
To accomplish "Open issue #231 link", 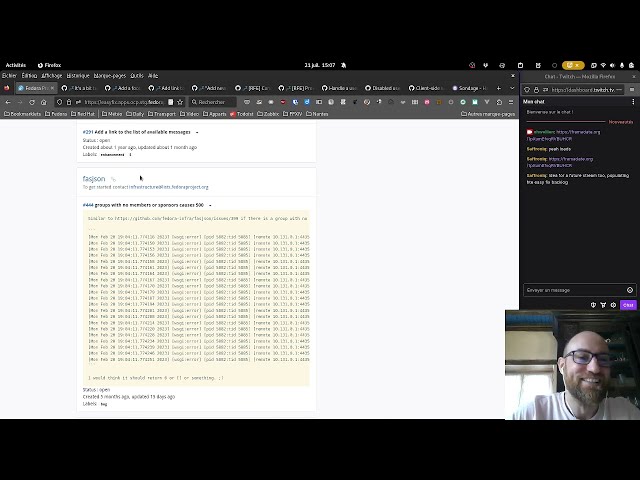I will pyautogui.click(x=88, y=132).
